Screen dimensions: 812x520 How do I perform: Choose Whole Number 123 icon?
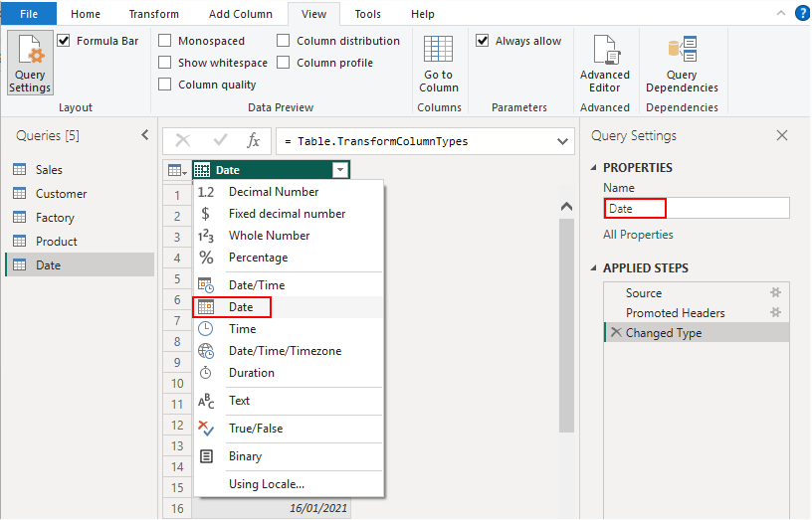206,236
